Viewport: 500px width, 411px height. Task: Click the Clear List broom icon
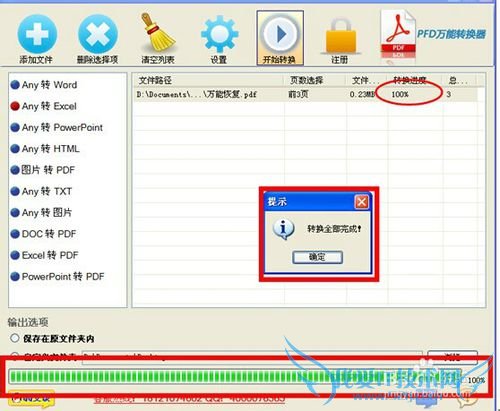(x=158, y=33)
